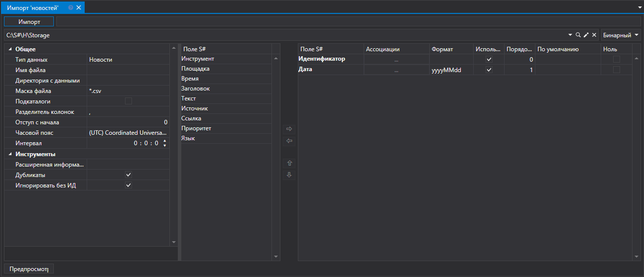
Task: Click the Ноль column header
Action: pyautogui.click(x=617, y=49)
